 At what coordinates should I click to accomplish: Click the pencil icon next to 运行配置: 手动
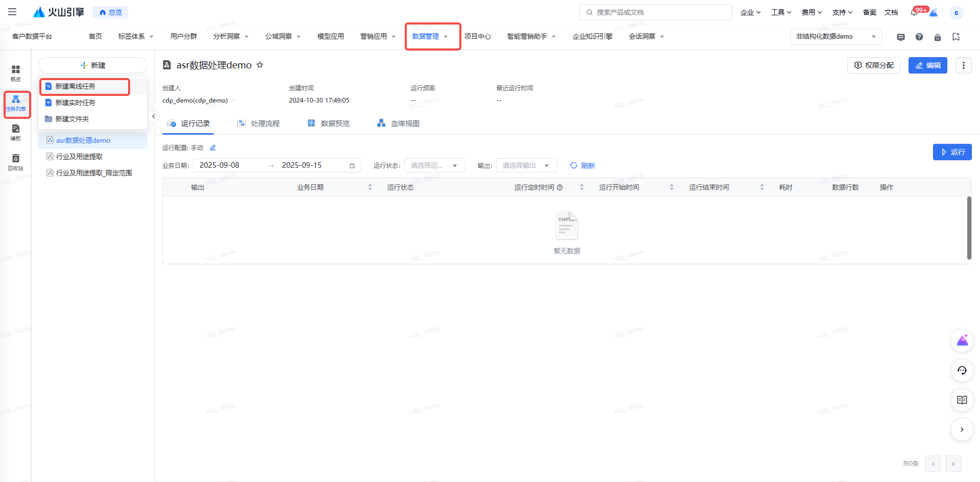pyautogui.click(x=213, y=148)
